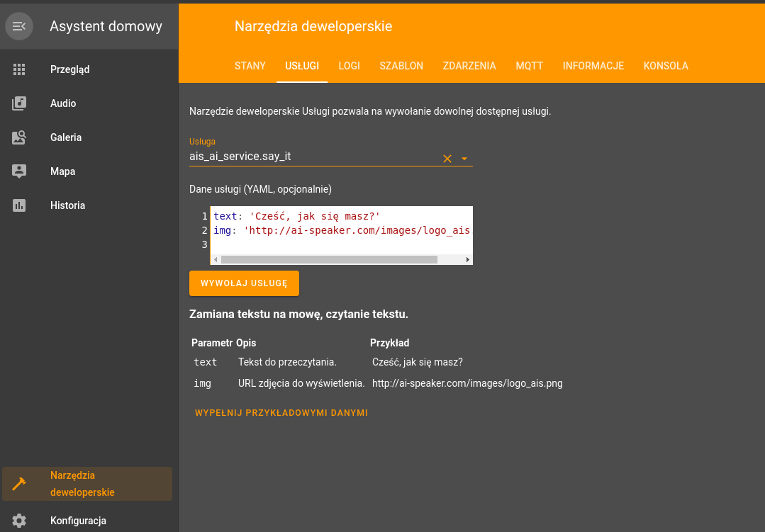Click the Audio music library icon
Viewport: 765px width, 532px height.
pyautogui.click(x=19, y=103)
